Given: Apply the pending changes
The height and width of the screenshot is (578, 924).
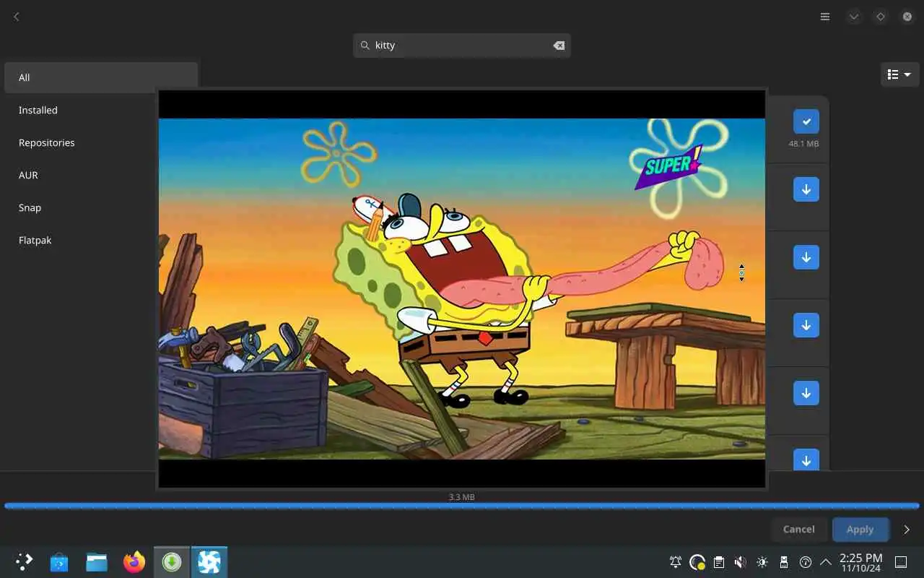Looking at the screenshot, I should [860, 530].
